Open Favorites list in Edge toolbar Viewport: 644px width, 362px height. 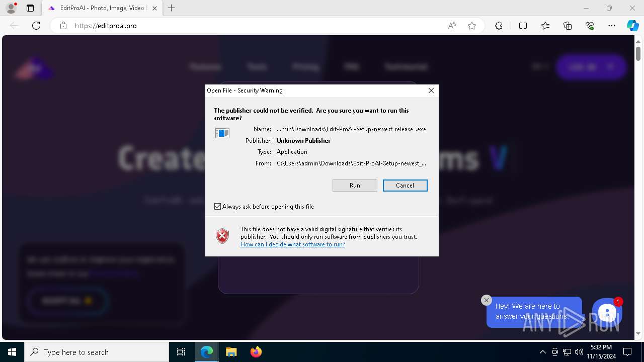545,26
